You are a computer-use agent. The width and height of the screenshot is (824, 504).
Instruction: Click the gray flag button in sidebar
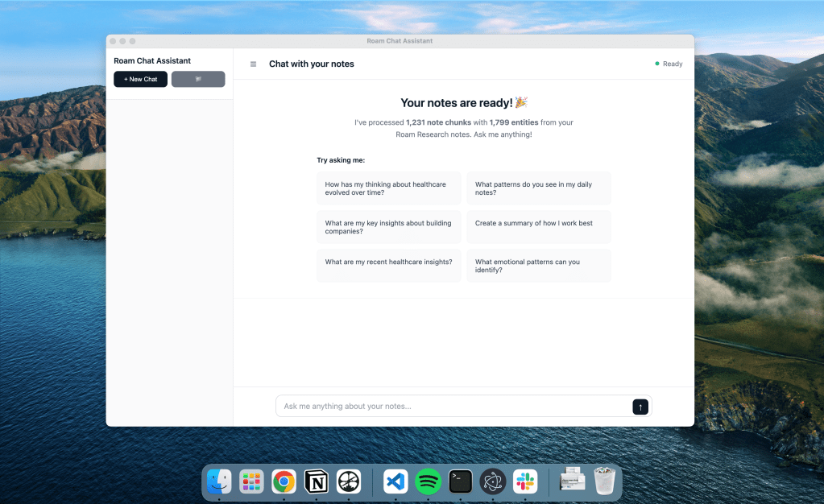coord(198,79)
